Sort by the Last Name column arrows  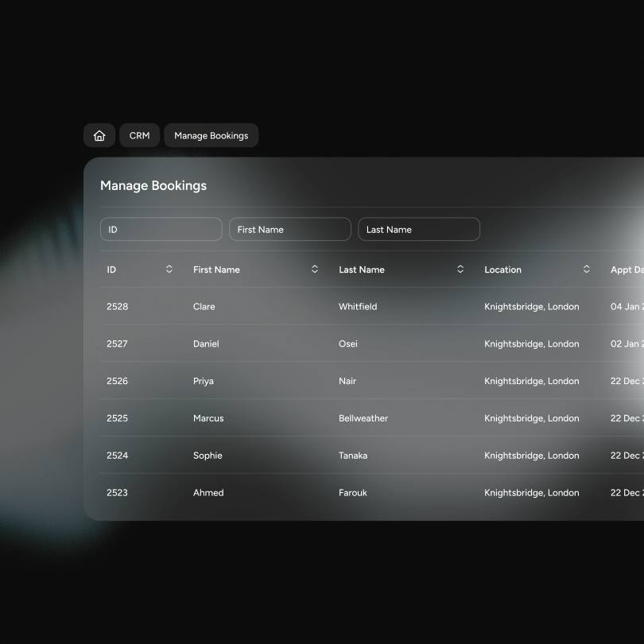(x=460, y=270)
